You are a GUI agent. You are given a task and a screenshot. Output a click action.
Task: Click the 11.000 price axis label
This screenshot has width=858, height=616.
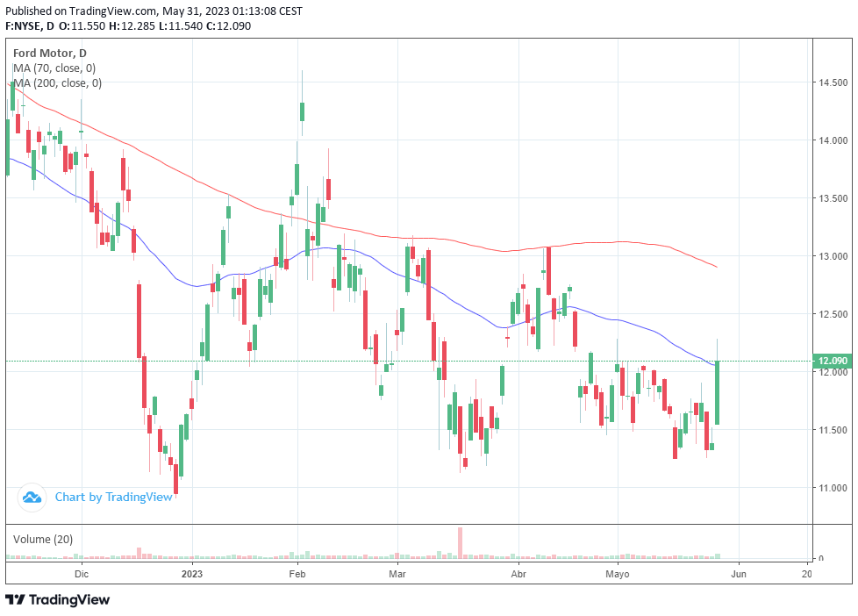click(x=833, y=488)
